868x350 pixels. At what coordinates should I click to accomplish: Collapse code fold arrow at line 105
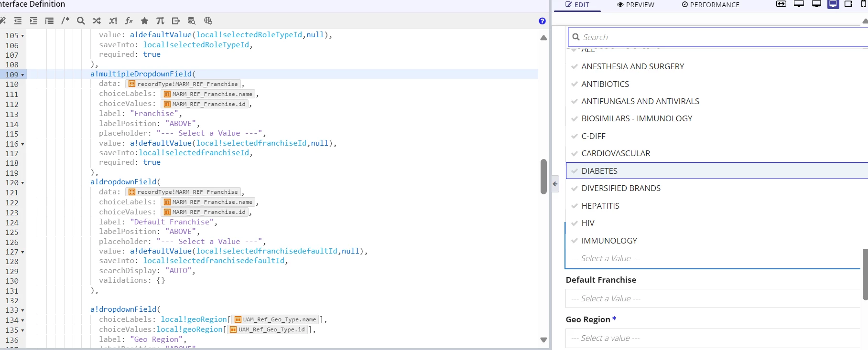[22, 36]
